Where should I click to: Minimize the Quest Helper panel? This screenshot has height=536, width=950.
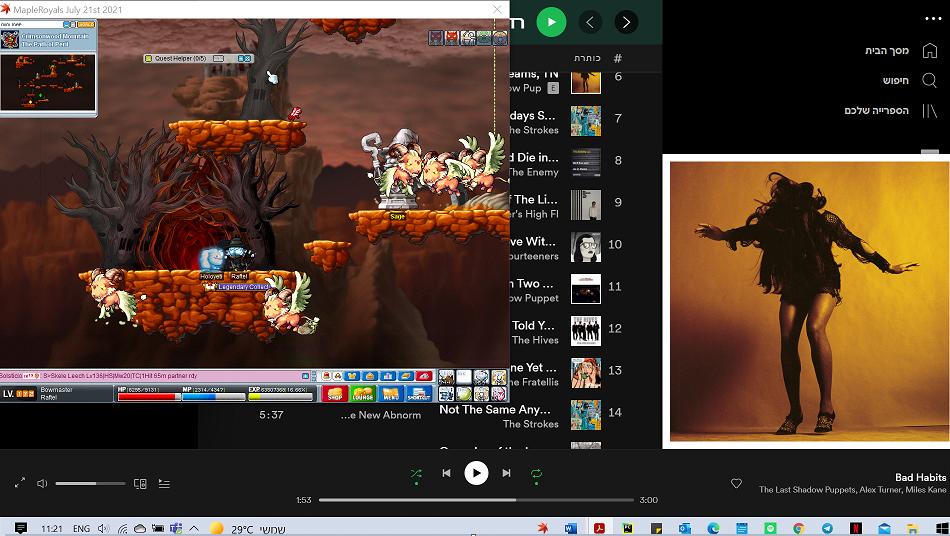pos(241,58)
